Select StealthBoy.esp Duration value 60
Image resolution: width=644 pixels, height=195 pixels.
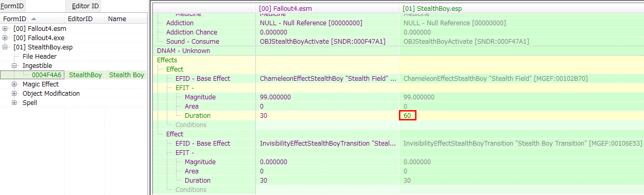(407, 116)
